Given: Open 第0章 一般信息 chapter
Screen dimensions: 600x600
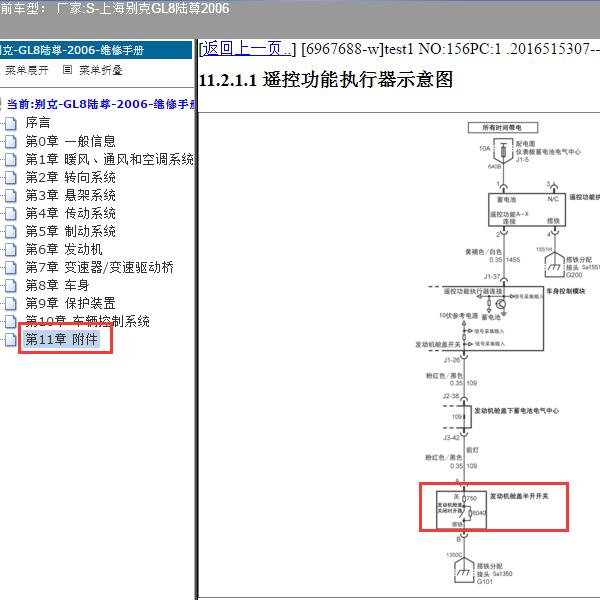Looking at the screenshot, I should (70, 141).
